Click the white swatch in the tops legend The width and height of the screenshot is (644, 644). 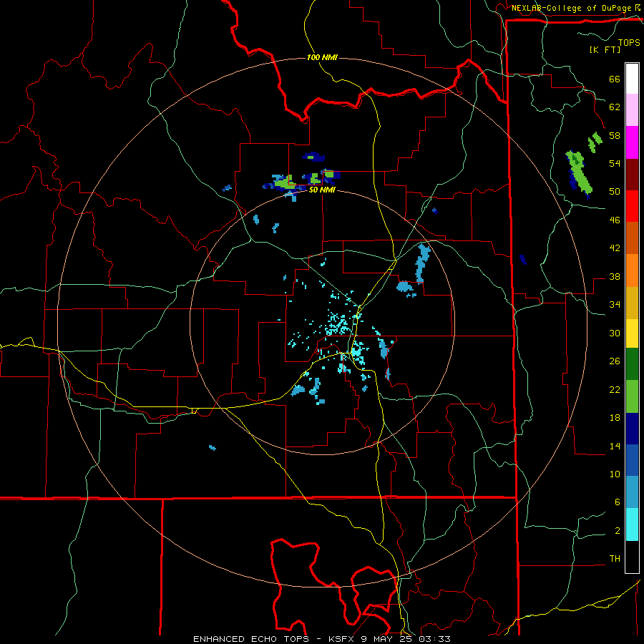(x=632, y=79)
